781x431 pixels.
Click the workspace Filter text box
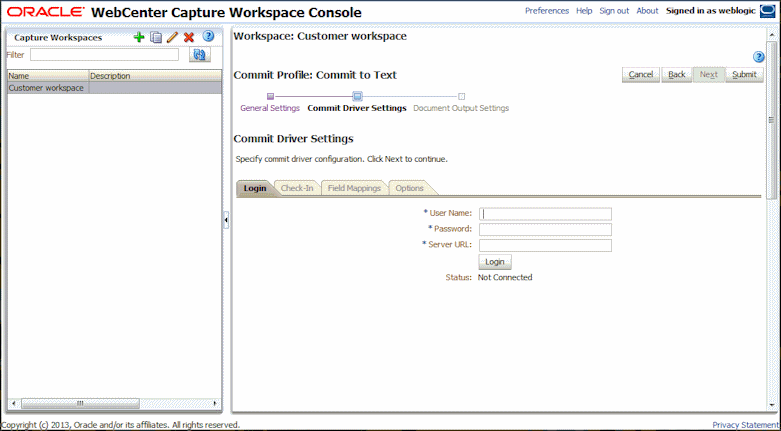pos(104,55)
